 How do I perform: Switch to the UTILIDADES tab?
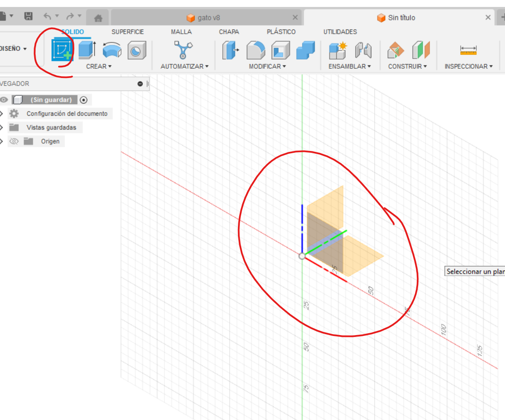pos(340,32)
